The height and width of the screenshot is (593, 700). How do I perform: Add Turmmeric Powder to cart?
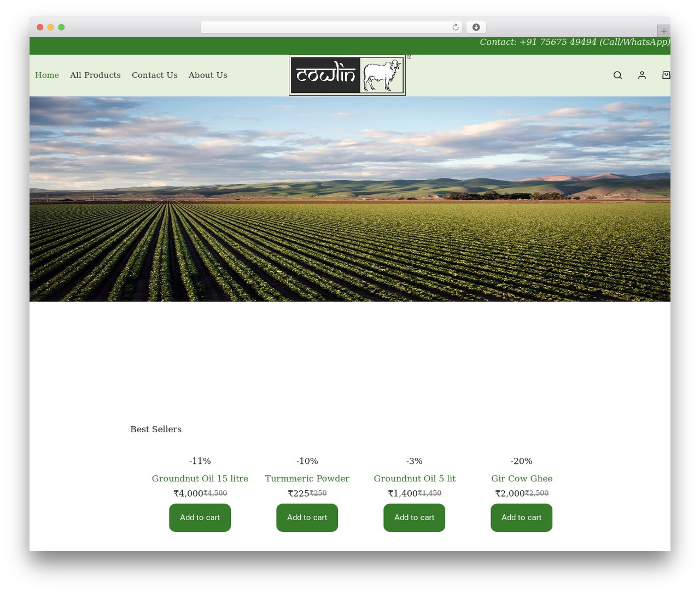click(307, 518)
